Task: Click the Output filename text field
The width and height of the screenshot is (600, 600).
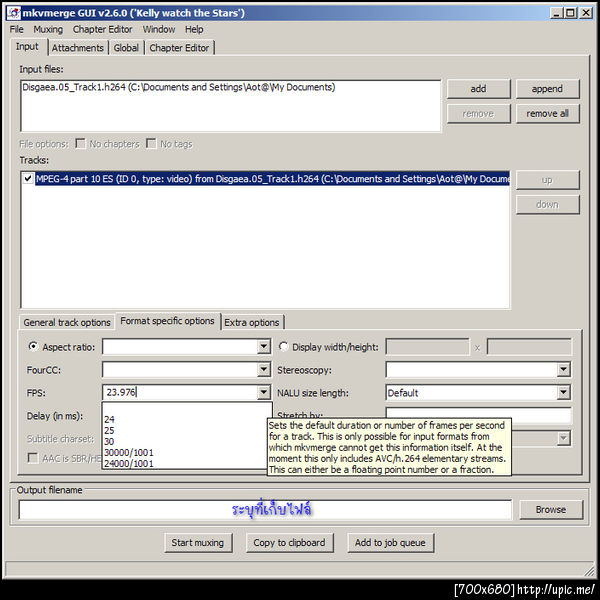Action: pos(265,510)
